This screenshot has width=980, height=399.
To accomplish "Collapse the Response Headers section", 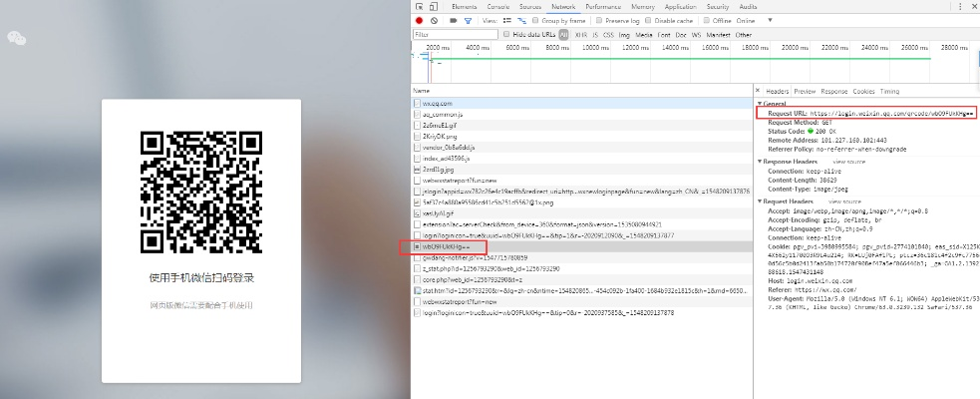I will point(759,161).
